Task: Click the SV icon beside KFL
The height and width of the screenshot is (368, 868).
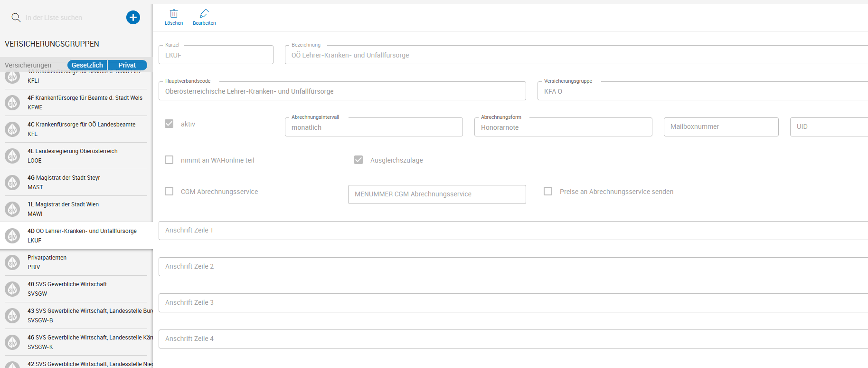Action: point(12,129)
